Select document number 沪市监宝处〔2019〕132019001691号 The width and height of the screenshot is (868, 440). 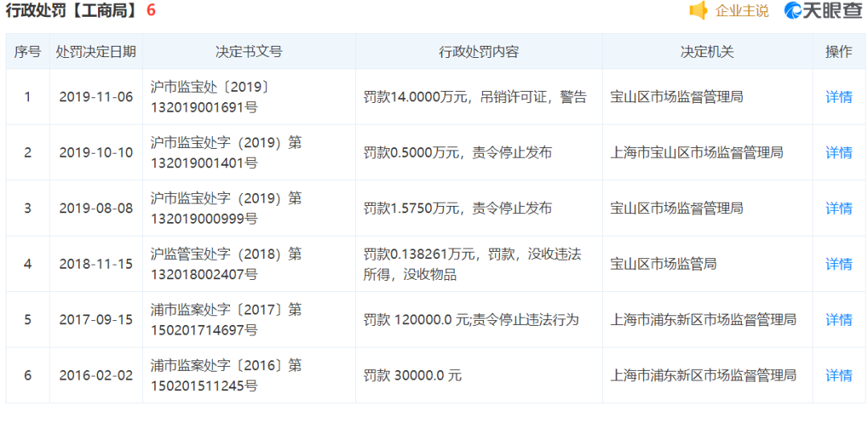click(211, 97)
